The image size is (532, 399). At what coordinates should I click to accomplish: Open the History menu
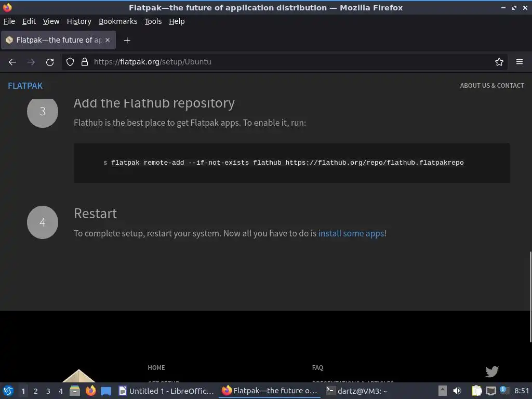point(79,21)
